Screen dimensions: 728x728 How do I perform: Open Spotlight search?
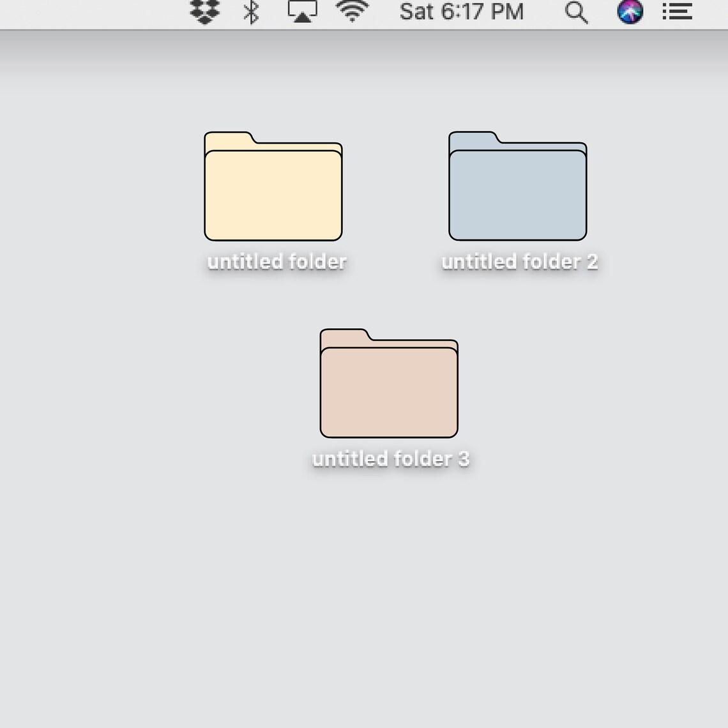pyautogui.click(x=577, y=11)
